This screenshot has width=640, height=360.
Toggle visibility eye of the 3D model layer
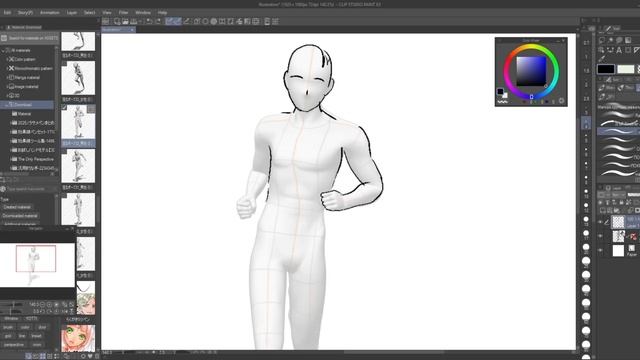click(x=600, y=236)
